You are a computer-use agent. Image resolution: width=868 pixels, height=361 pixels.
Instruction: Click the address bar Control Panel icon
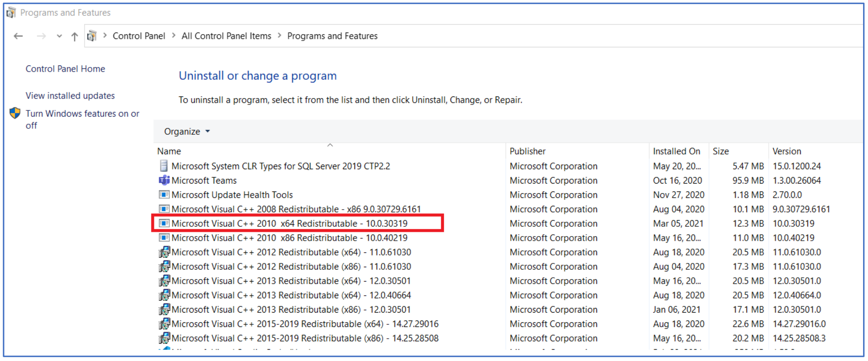92,36
